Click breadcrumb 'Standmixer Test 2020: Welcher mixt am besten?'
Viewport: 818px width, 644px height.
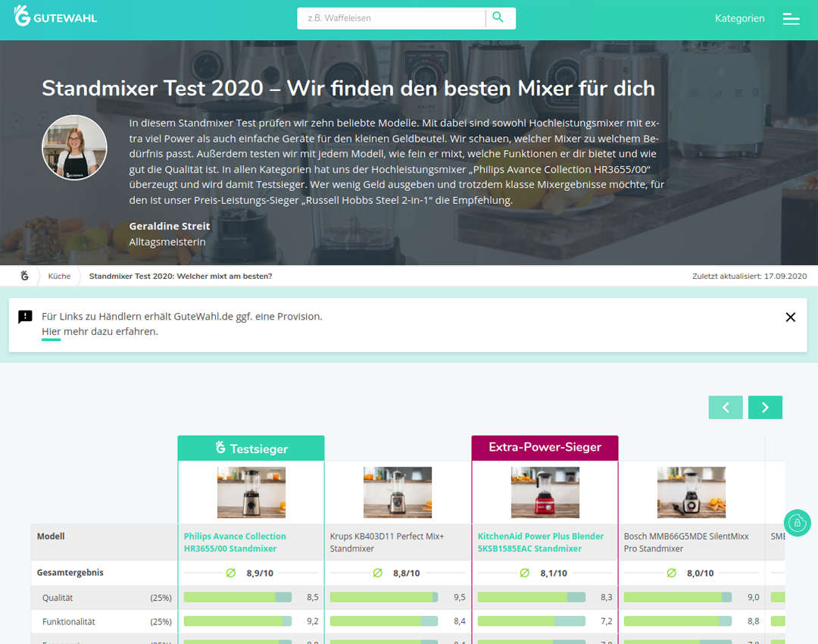pyautogui.click(x=180, y=276)
